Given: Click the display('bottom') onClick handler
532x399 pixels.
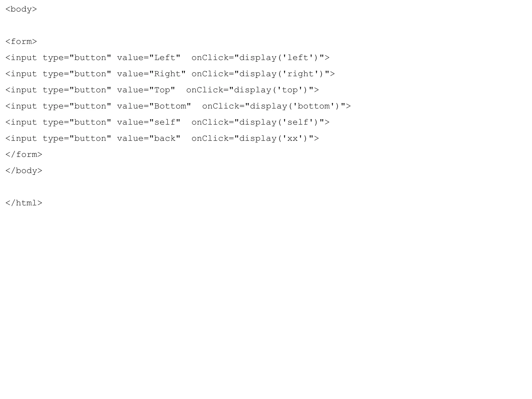Looking at the screenshot, I should [276, 106].
